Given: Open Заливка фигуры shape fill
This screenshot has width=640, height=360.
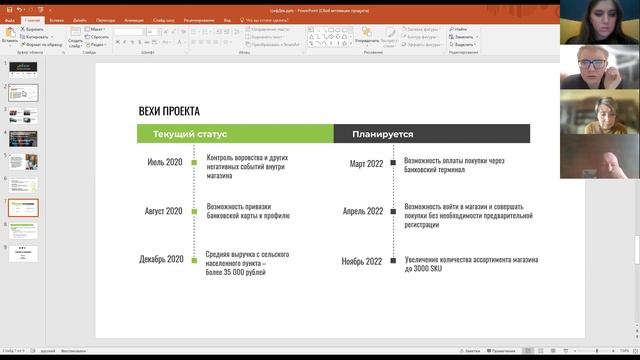Looking at the screenshot, I should pyautogui.click(x=421, y=29).
